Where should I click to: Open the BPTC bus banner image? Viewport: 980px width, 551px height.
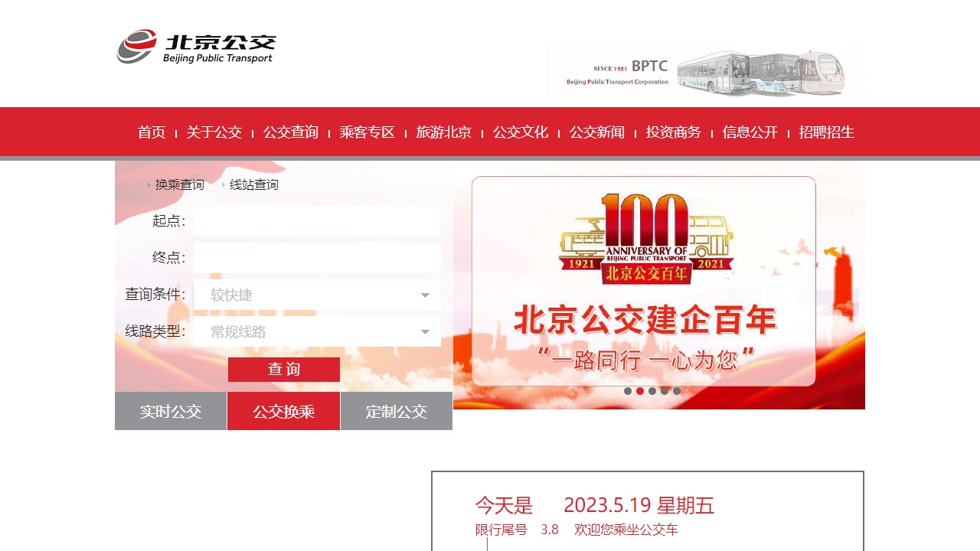[705, 72]
